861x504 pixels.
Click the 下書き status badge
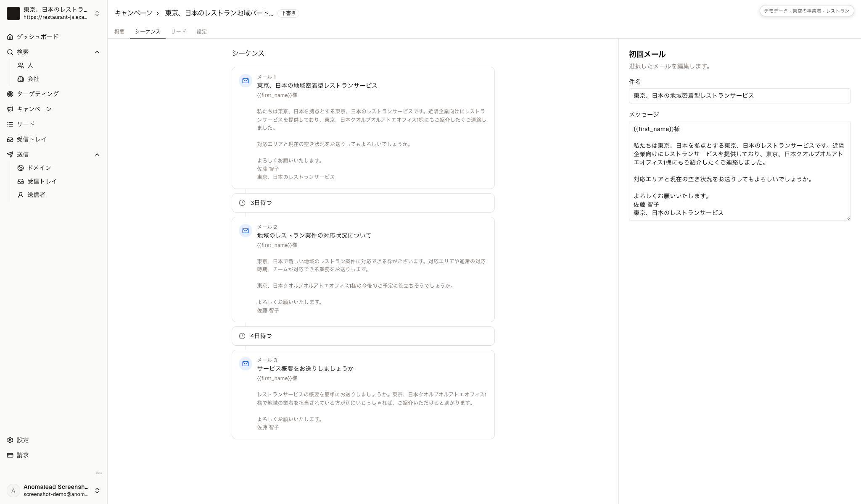point(288,13)
